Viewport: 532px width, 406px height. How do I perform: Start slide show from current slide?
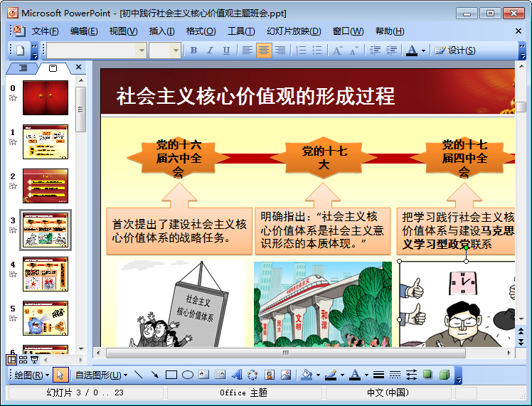pyautogui.click(x=34, y=360)
